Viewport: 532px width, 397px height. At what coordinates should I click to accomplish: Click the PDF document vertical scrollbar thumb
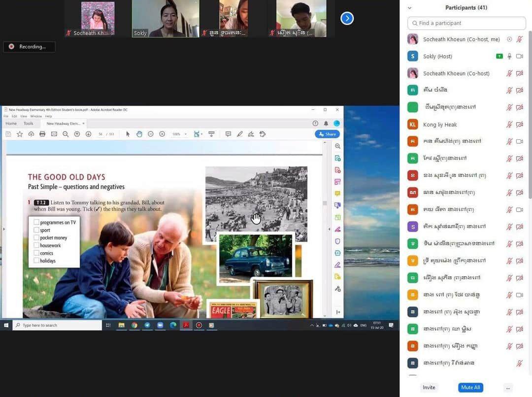click(x=325, y=203)
